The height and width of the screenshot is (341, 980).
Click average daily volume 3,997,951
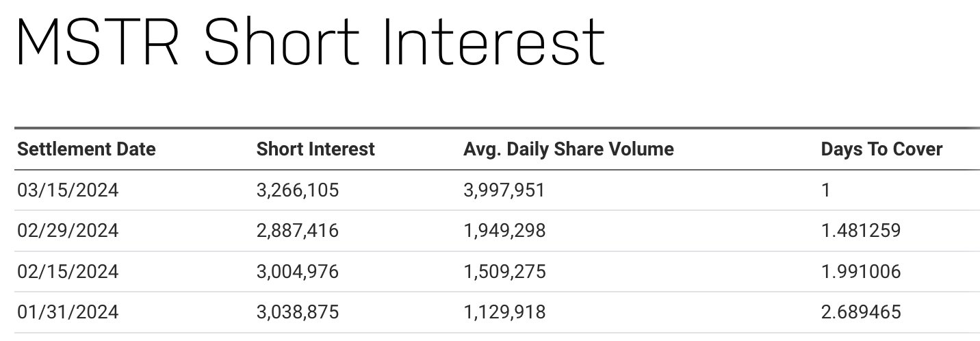pos(504,190)
